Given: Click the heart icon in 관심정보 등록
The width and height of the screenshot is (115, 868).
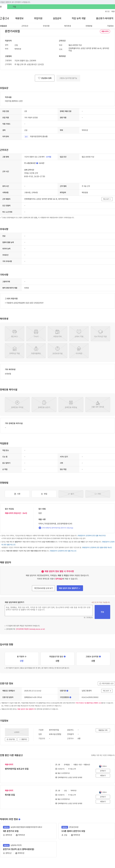Looking at the screenshot, I should tap(39, 78).
